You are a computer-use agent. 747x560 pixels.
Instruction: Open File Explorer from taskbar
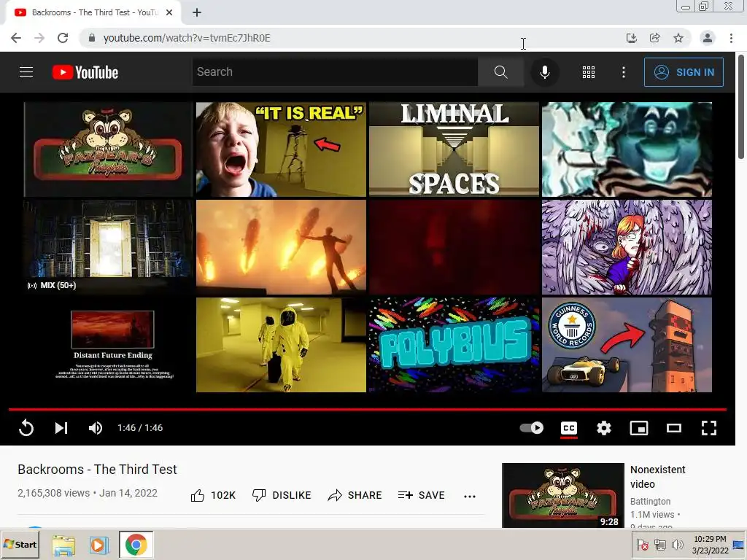[x=63, y=545]
